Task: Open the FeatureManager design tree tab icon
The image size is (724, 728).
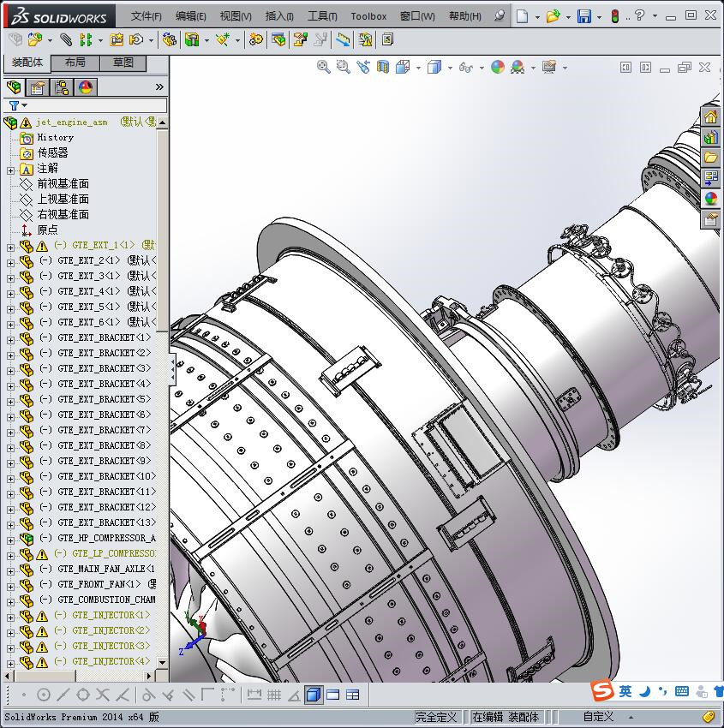Action: pos(14,87)
